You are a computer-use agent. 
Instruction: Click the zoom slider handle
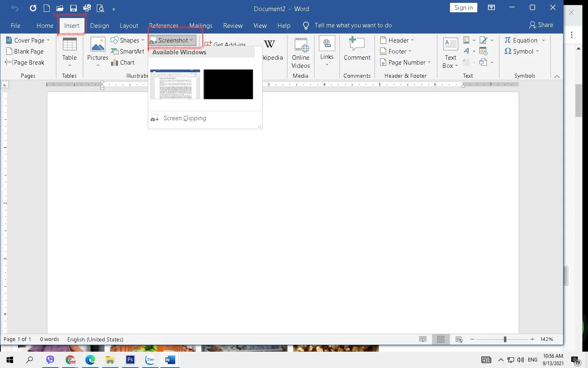coord(505,339)
